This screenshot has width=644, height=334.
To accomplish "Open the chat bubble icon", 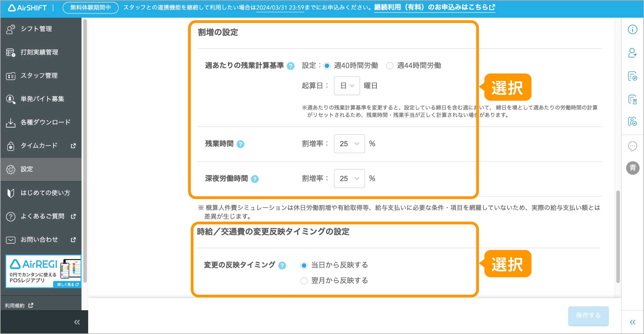I will point(633,146).
